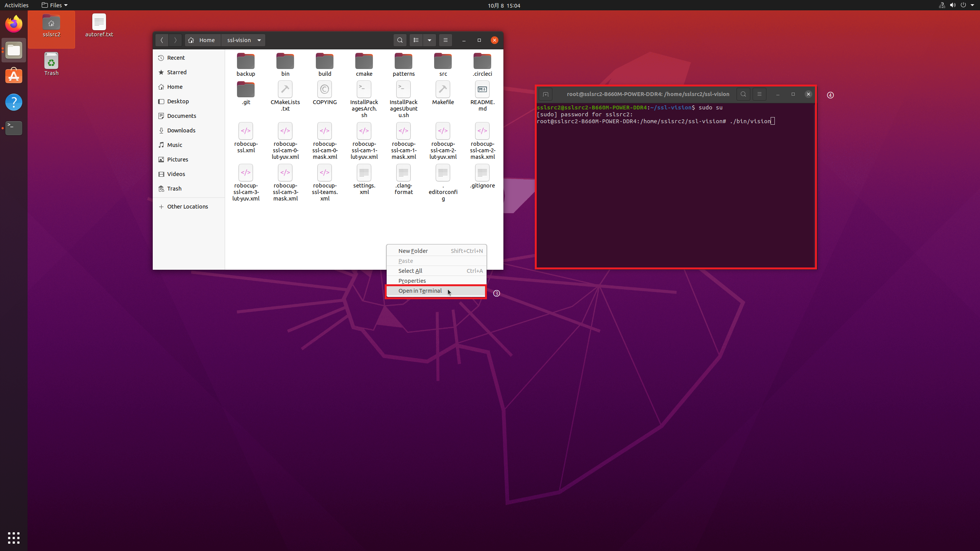Image resolution: width=980 pixels, height=551 pixels.
Task: Open Files hamburger menu
Action: (x=445, y=40)
